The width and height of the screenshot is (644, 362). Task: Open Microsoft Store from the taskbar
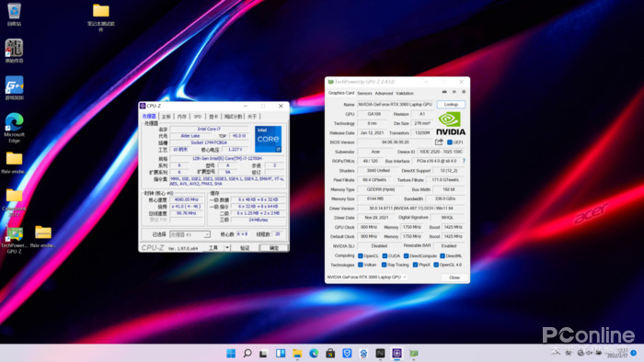[x=330, y=353]
